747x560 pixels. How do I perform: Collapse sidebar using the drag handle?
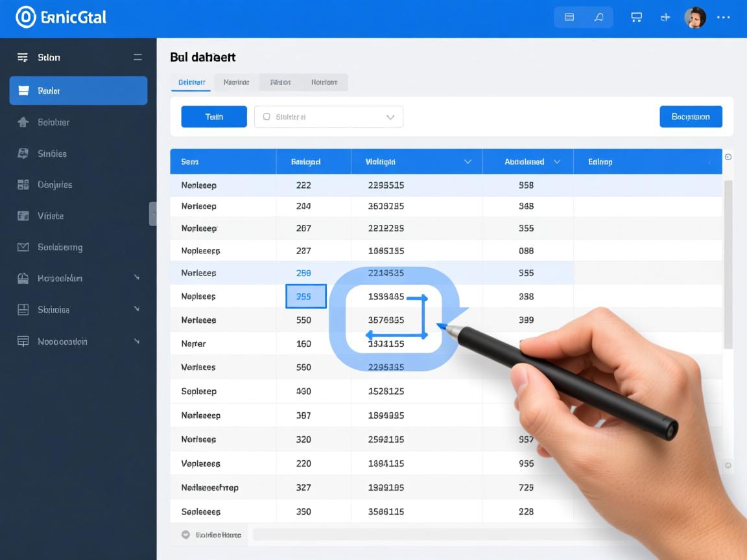click(x=153, y=213)
